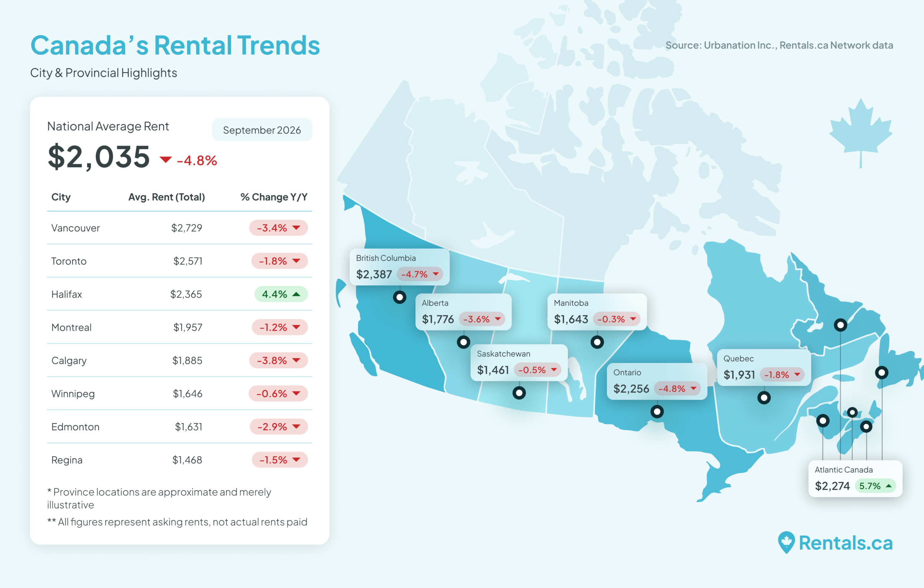Click the Ontario -4.8% change badge
This screenshot has height=588, width=924.
pyautogui.click(x=677, y=389)
